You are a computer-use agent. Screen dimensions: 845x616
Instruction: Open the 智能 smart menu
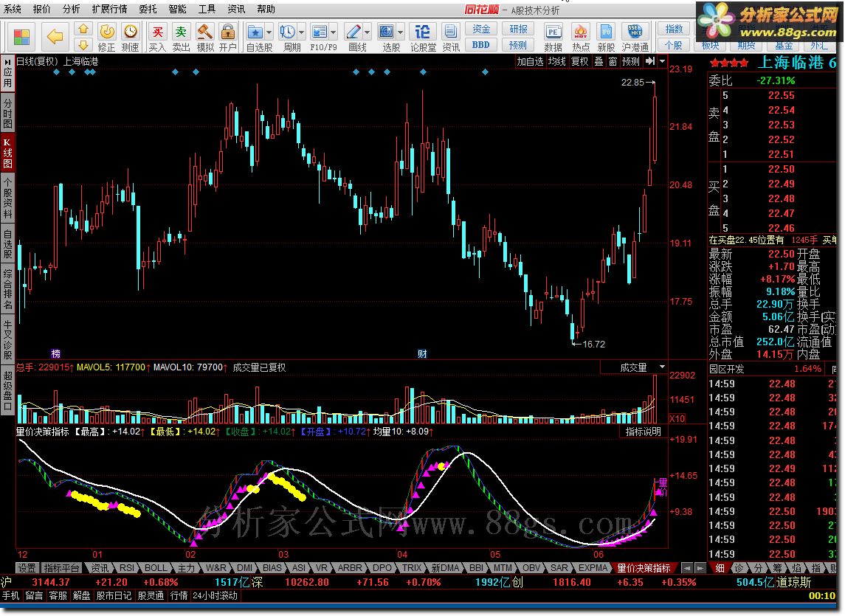[x=177, y=9]
